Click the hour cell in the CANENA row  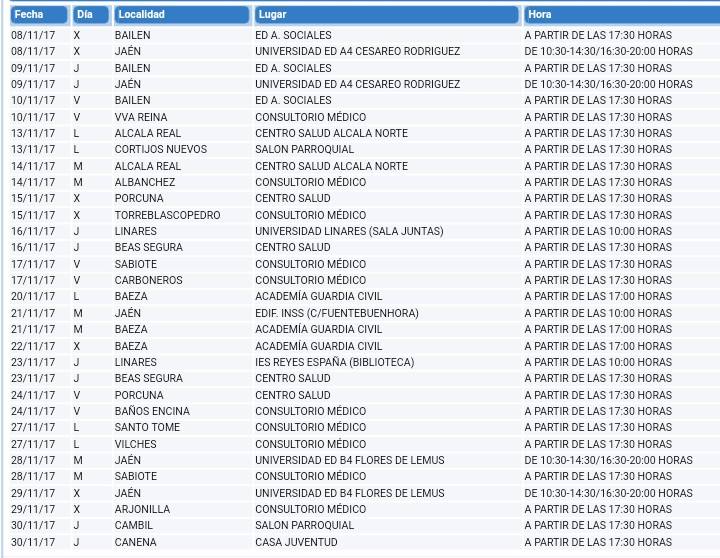(x=598, y=542)
